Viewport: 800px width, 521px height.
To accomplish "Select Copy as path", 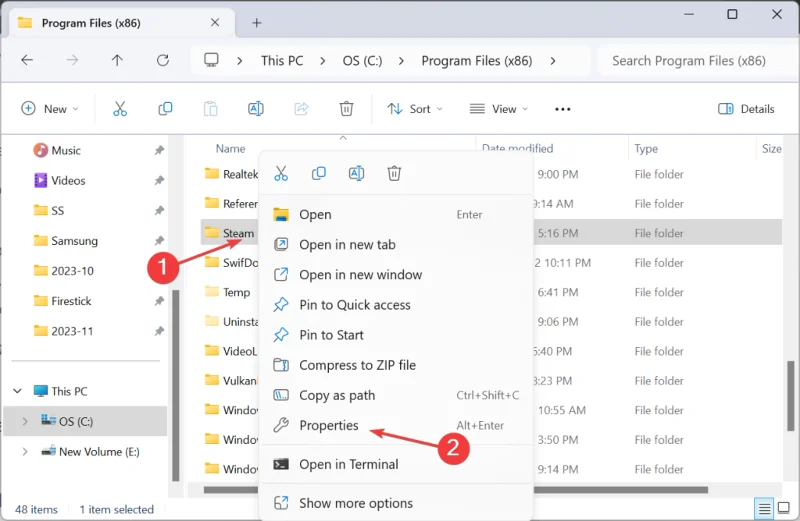I will (395, 395).
